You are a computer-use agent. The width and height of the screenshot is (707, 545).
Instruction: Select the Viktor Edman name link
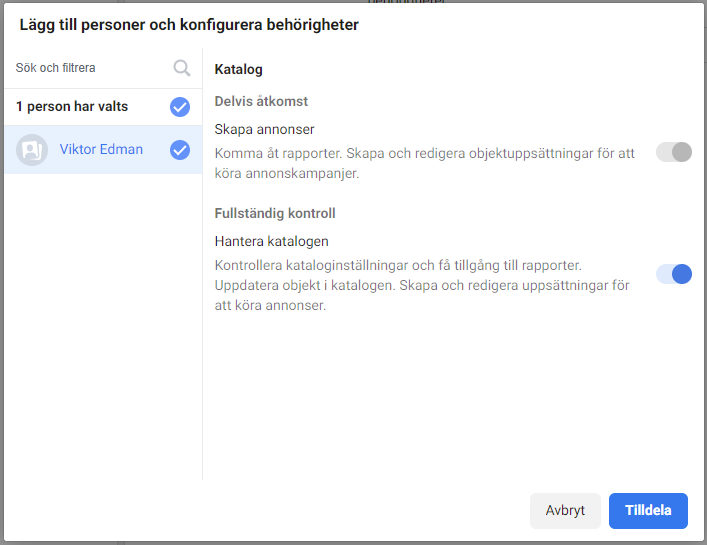coord(101,149)
